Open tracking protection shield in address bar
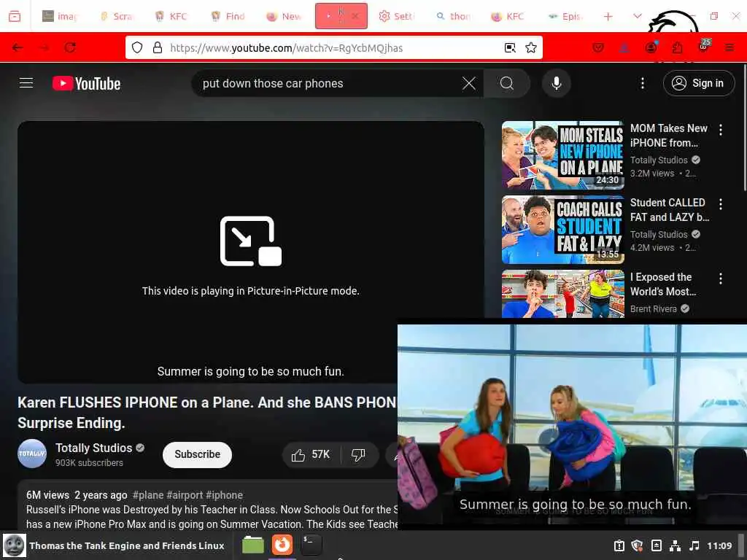 tap(137, 47)
